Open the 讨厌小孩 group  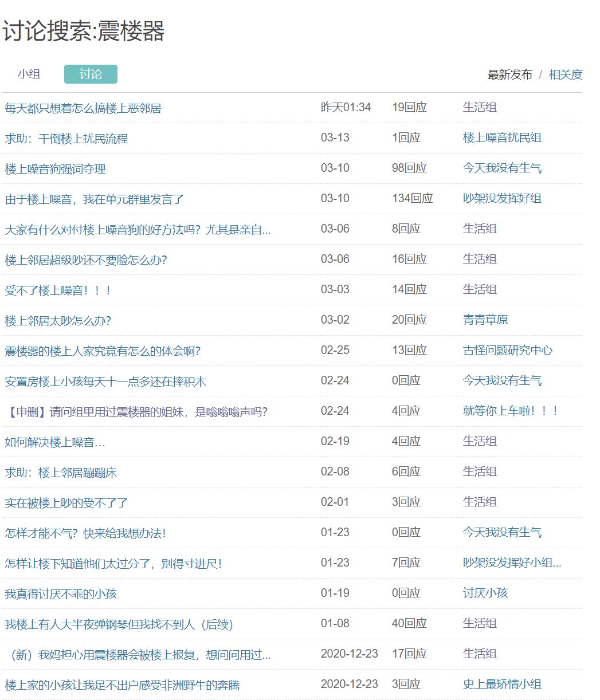[x=485, y=593]
